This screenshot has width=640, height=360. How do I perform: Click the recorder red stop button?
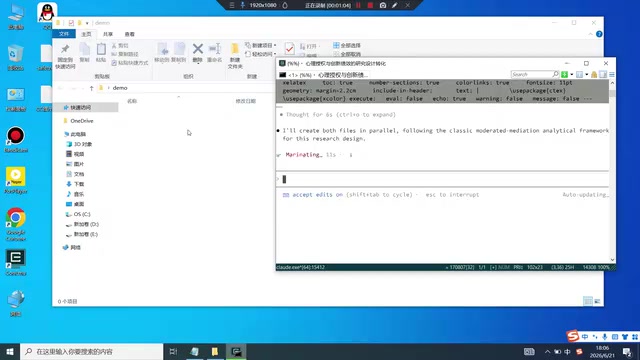370,5
